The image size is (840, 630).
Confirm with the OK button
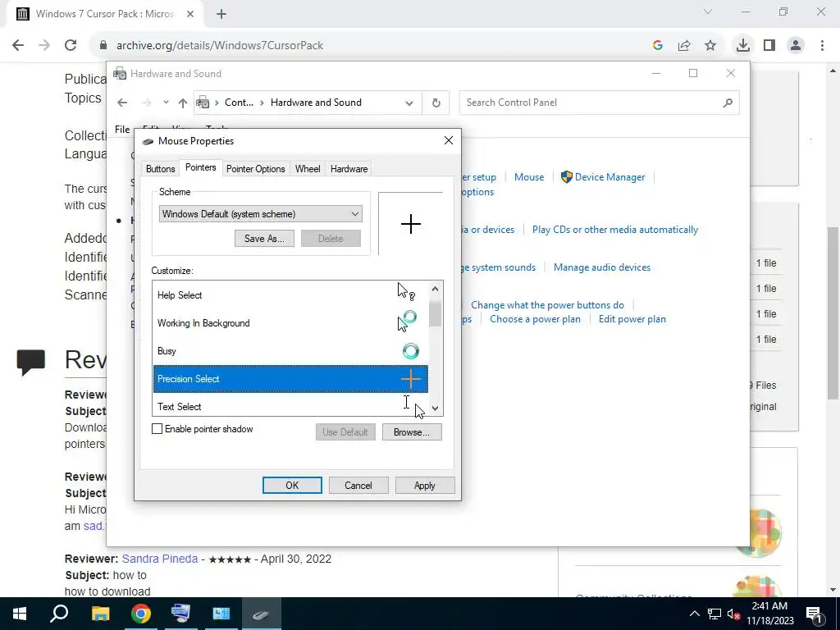click(292, 486)
